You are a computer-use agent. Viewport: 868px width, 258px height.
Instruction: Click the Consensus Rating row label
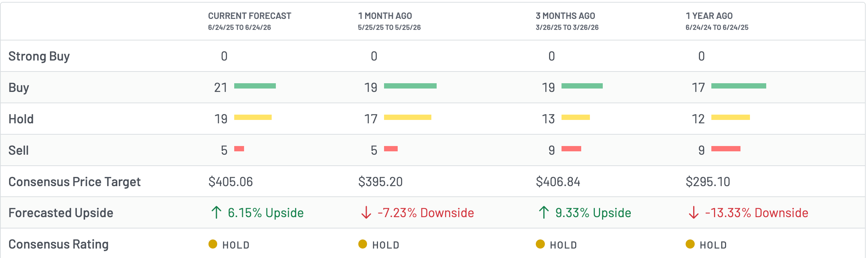[x=59, y=244]
